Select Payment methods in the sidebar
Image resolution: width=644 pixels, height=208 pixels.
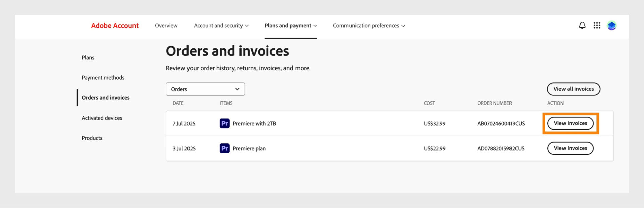pos(103,78)
